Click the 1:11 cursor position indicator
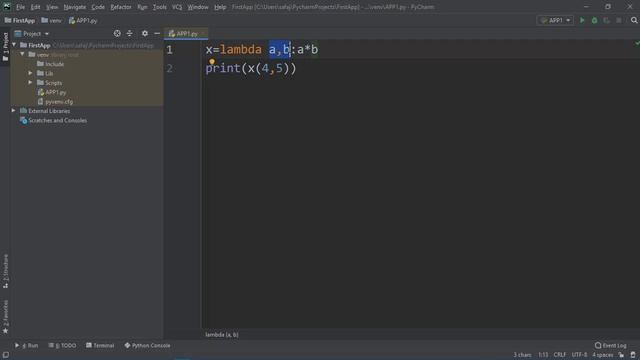This screenshot has width=640, height=360. coord(543,355)
